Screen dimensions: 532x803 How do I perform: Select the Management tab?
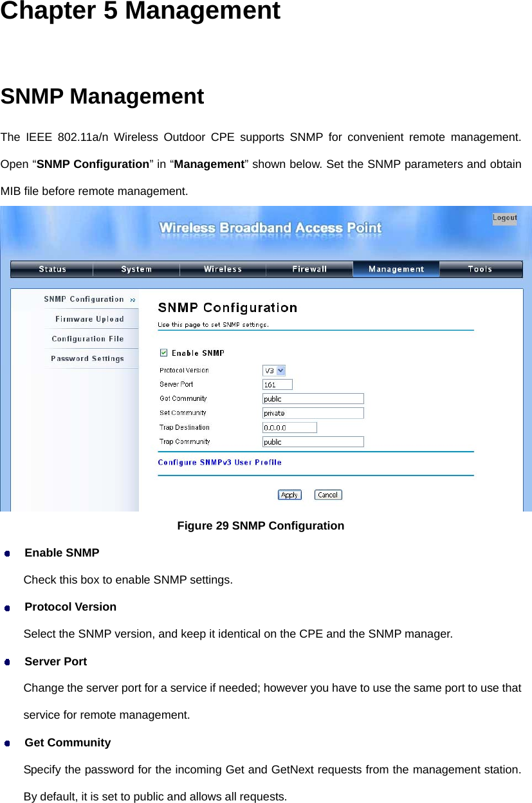[x=396, y=269]
